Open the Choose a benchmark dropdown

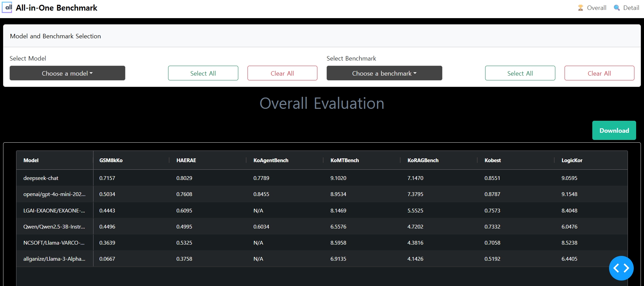pyautogui.click(x=384, y=73)
